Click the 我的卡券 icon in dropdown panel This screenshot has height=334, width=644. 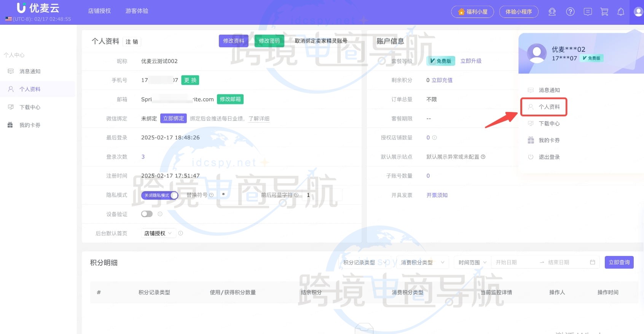pyautogui.click(x=531, y=140)
